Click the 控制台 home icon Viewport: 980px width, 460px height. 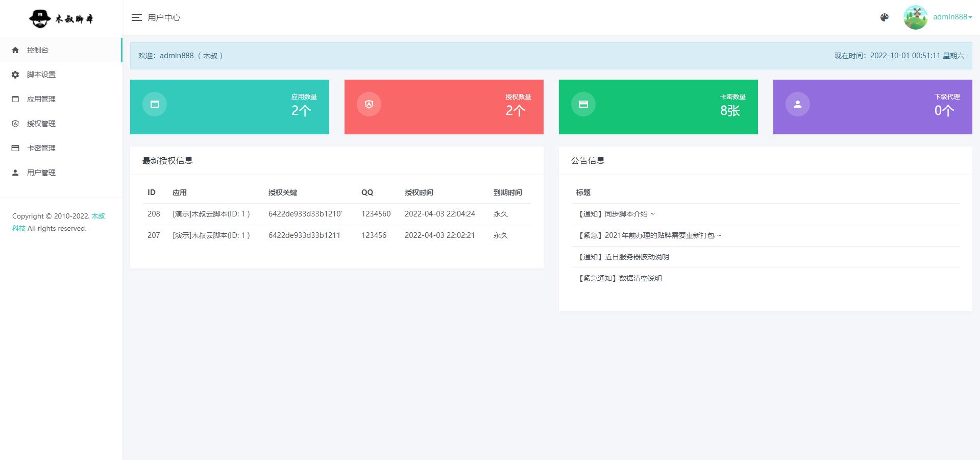pyautogui.click(x=15, y=50)
